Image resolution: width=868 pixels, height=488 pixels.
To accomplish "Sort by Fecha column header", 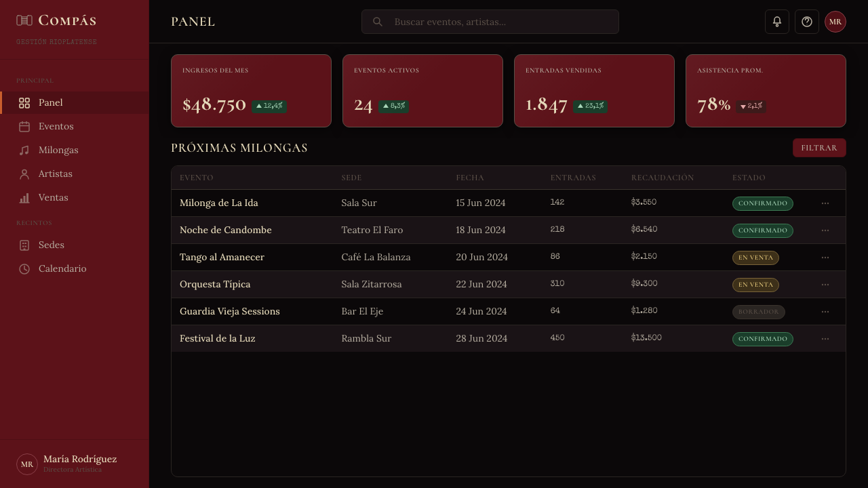I will pyautogui.click(x=470, y=178).
